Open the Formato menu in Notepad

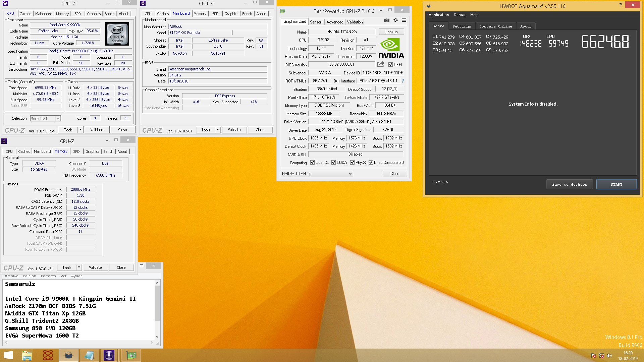point(48,276)
